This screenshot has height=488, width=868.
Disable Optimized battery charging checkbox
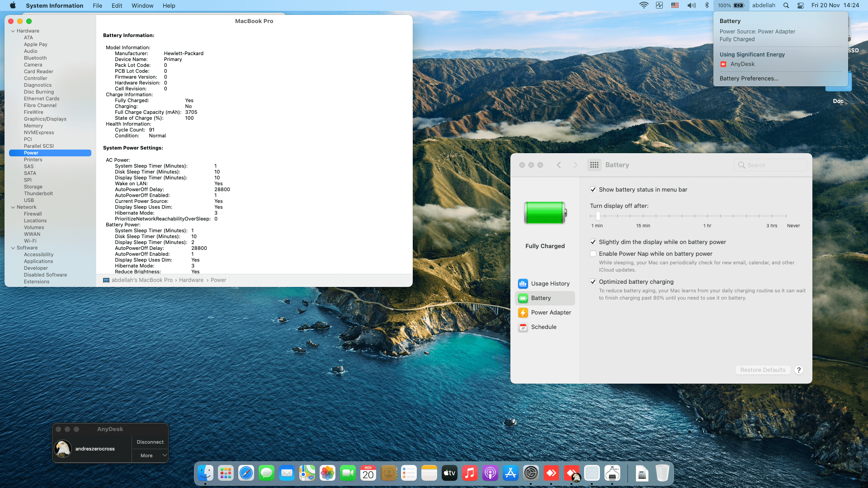(593, 282)
